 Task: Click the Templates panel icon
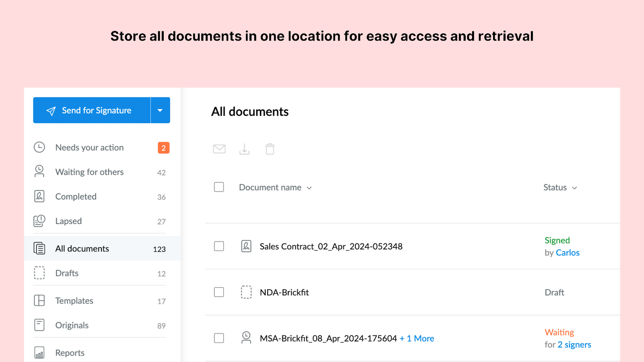click(39, 300)
